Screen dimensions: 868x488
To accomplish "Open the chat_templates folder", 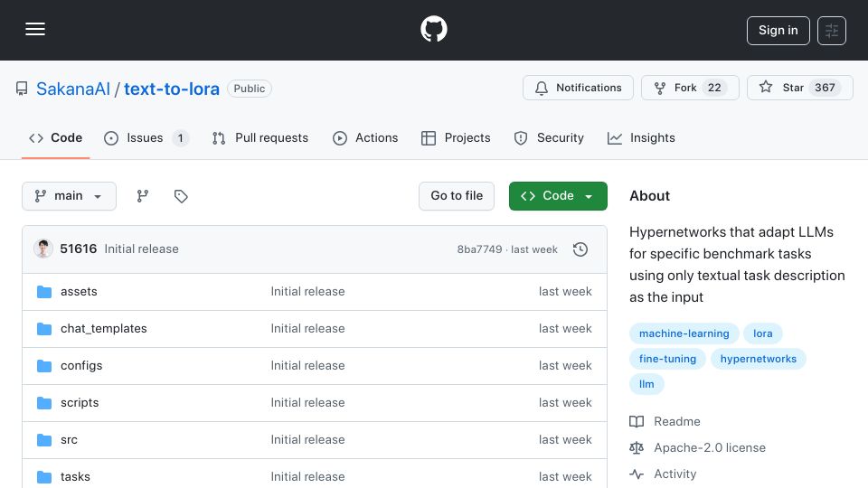I will 103,329.
